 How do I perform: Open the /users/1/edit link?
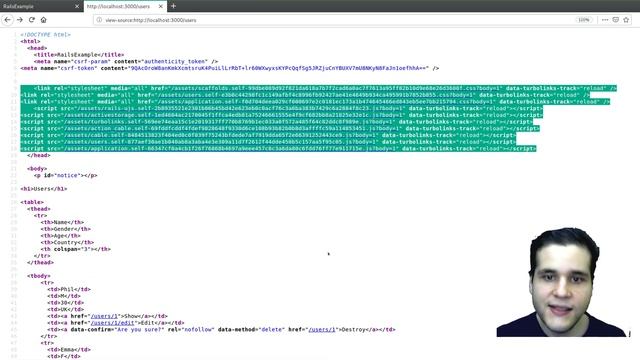[112, 322]
